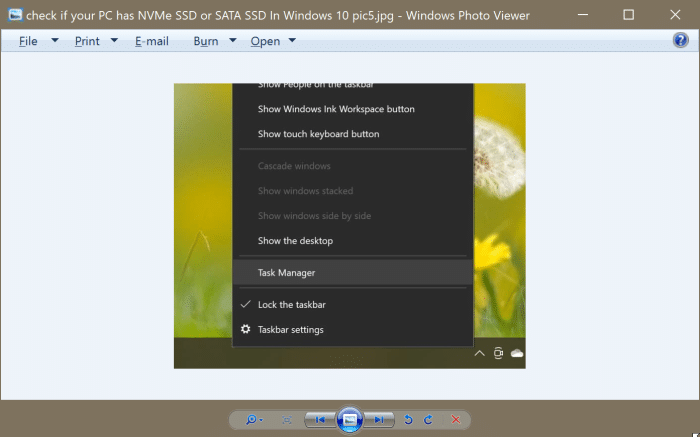Minimize the Photo Viewer window

pyautogui.click(x=582, y=15)
